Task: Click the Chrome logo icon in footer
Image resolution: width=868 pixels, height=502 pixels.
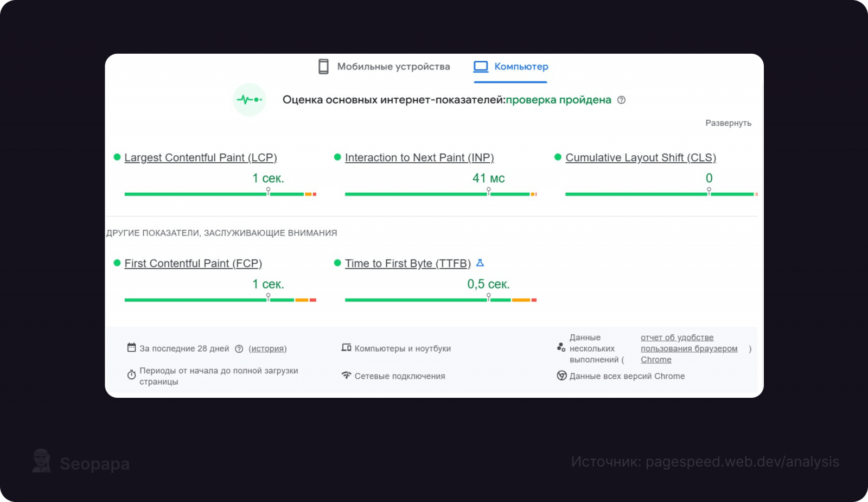Action: coord(561,376)
